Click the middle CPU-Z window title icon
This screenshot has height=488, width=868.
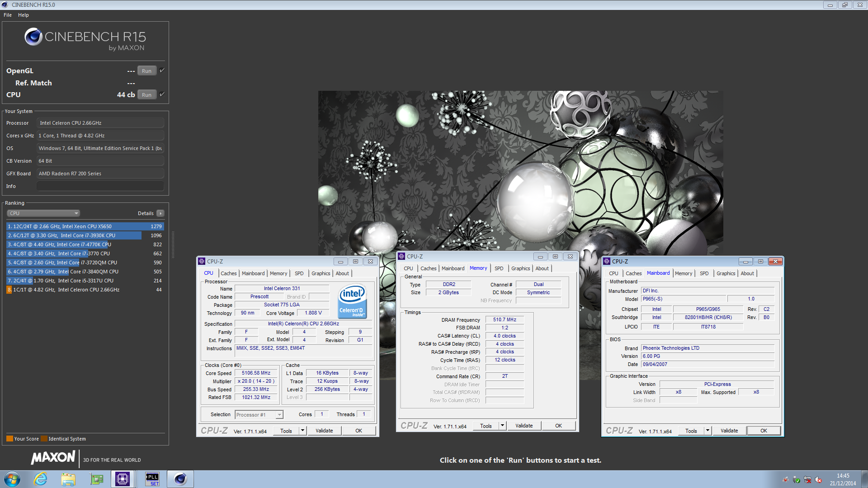click(x=401, y=256)
